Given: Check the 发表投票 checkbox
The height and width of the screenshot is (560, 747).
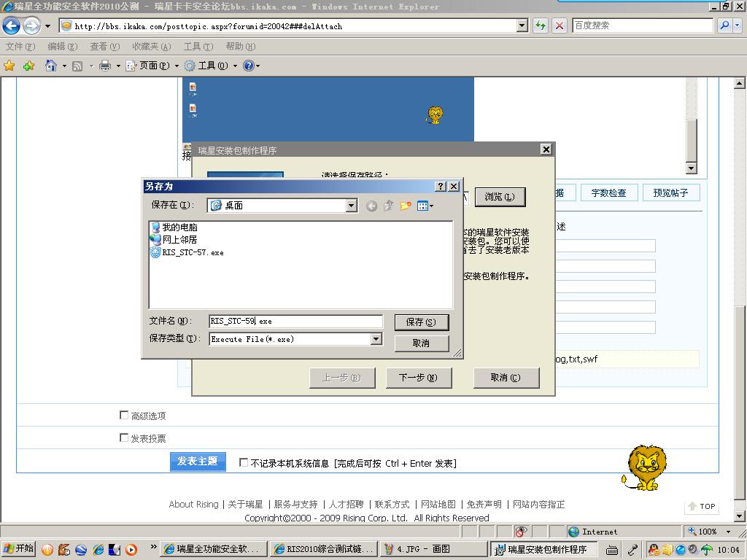Looking at the screenshot, I should tap(124, 437).
